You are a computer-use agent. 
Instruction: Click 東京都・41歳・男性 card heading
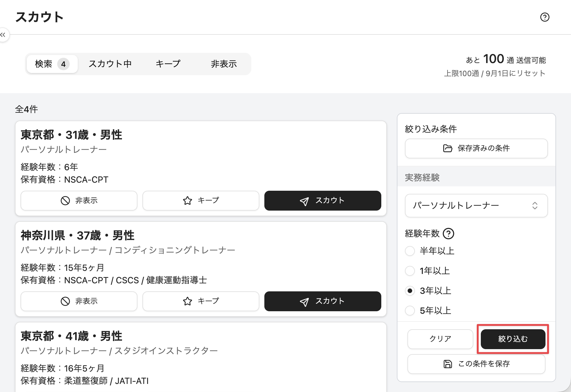coord(72,336)
